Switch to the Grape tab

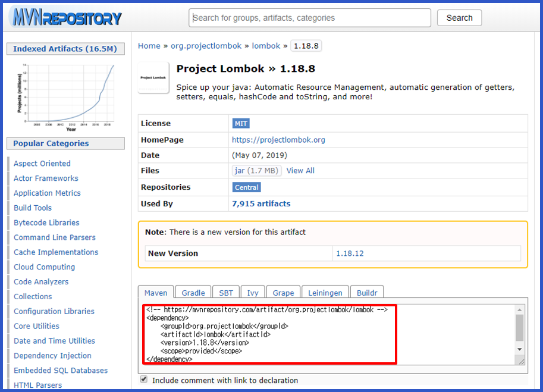(x=283, y=292)
